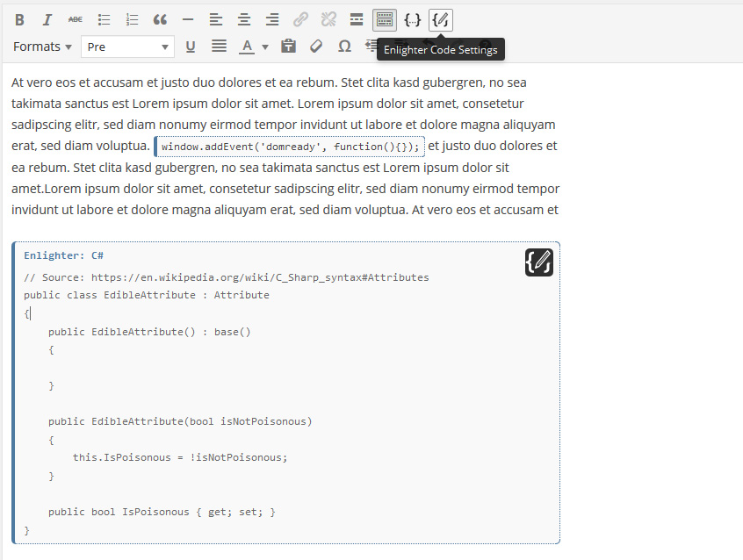The width and height of the screenshot is (743, 560).
Task: Open Enlighter Code Settings from toolbar
Action: pyautogui.click(x=441, y=19)
